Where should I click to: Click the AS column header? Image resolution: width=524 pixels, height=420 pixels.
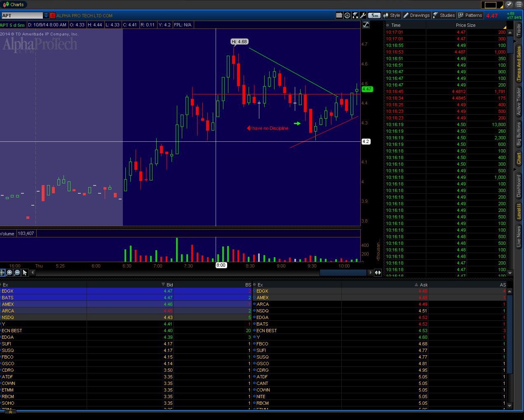pyautogui.click(x=503, y=285)
